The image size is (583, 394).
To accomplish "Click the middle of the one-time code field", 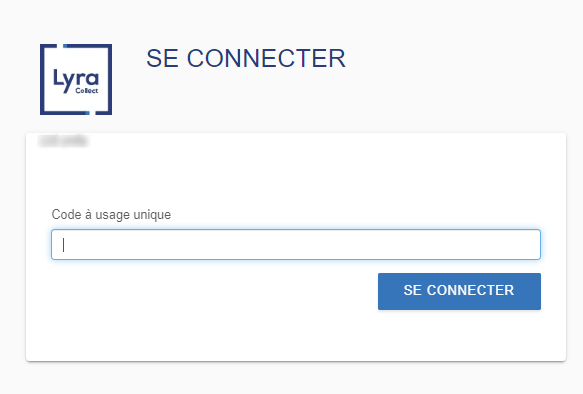I will (296, 245).
